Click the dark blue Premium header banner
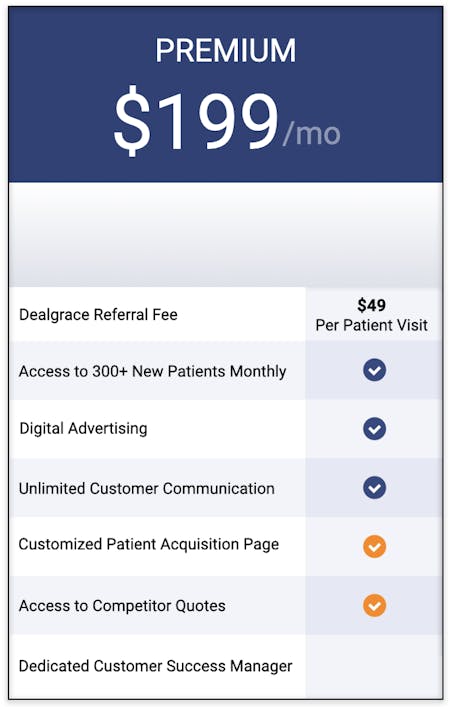This screenshot has width=450, height=707. pyautogui.click(x=225, y=95)
